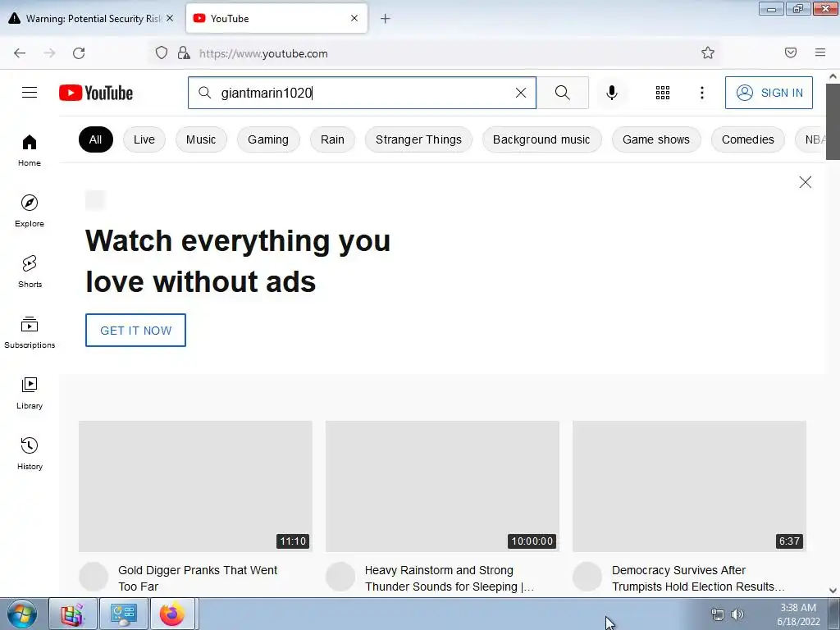Open Shorts in the sidebar
Image resolution: width=840 pixels, height=630 pixels.
[30, 272]
